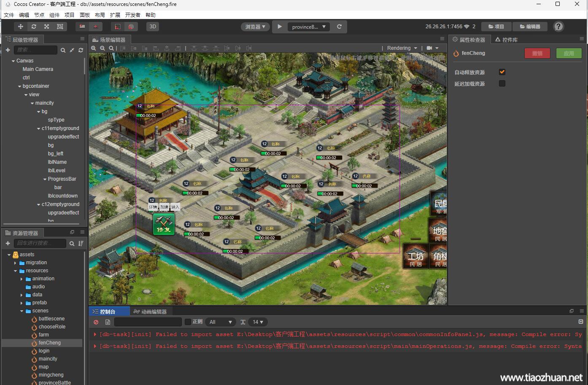Viewport: 588px width, 385px height.
Task: Switch to the 动画编辑器 tab
Action: point(150,312)
